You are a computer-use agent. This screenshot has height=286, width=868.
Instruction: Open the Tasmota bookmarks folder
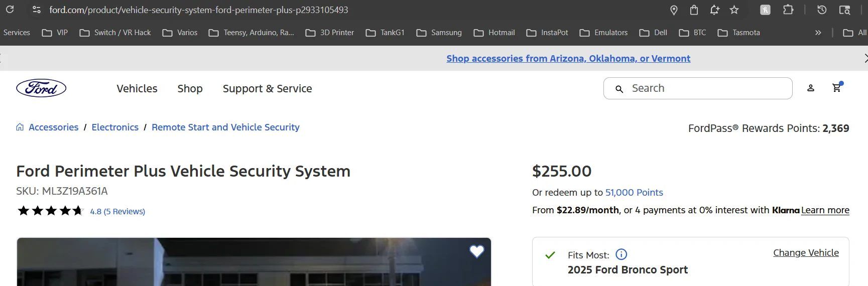pyautogui.click(x=739, y=33)
